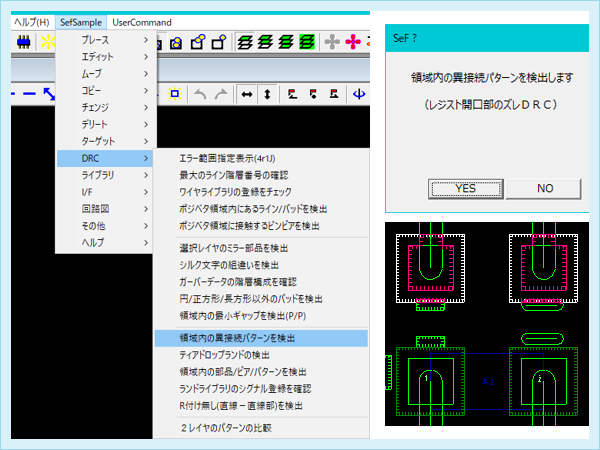This screenshot has width=600, height=450.
Task: Click the top-left pink pad pattern preview
Action: pos(432,270)
